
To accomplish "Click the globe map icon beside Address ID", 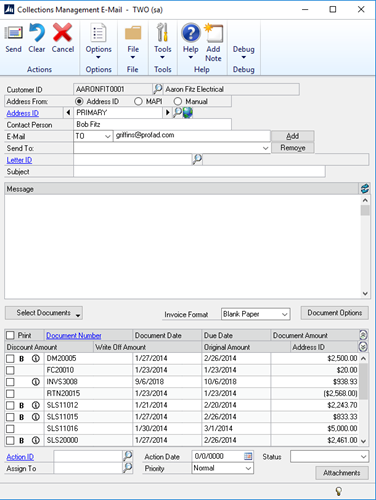I will (x=188, y=113).
